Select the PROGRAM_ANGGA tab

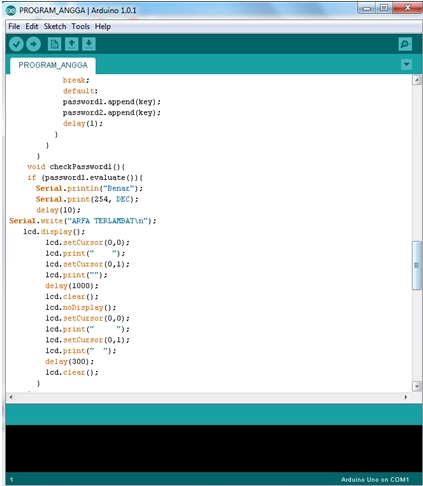[53, 65]
